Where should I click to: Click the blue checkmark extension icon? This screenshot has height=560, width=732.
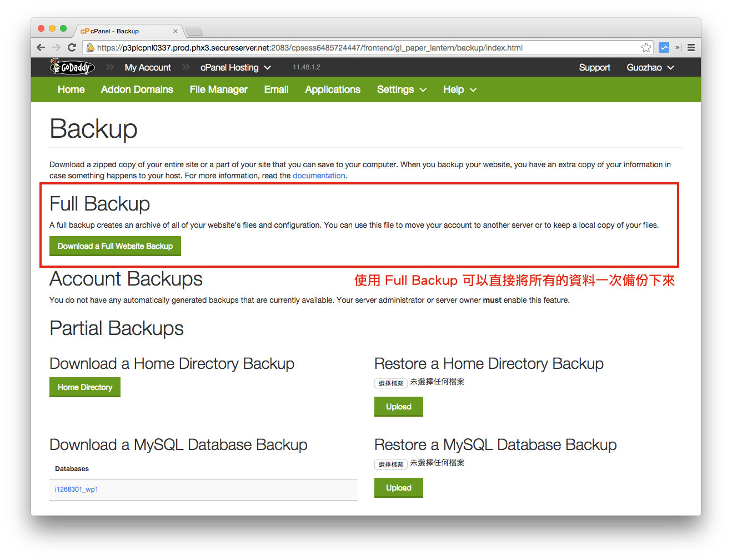click(664, 47)
